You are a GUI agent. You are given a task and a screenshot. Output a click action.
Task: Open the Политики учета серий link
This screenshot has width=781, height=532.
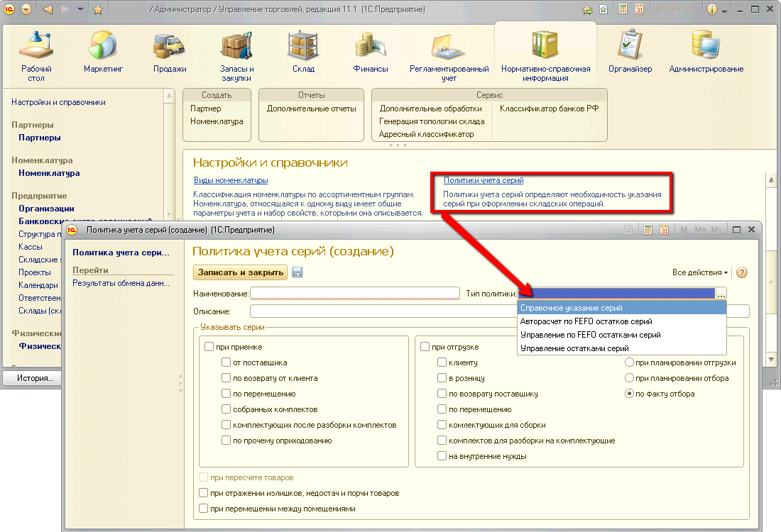point(483,180)
